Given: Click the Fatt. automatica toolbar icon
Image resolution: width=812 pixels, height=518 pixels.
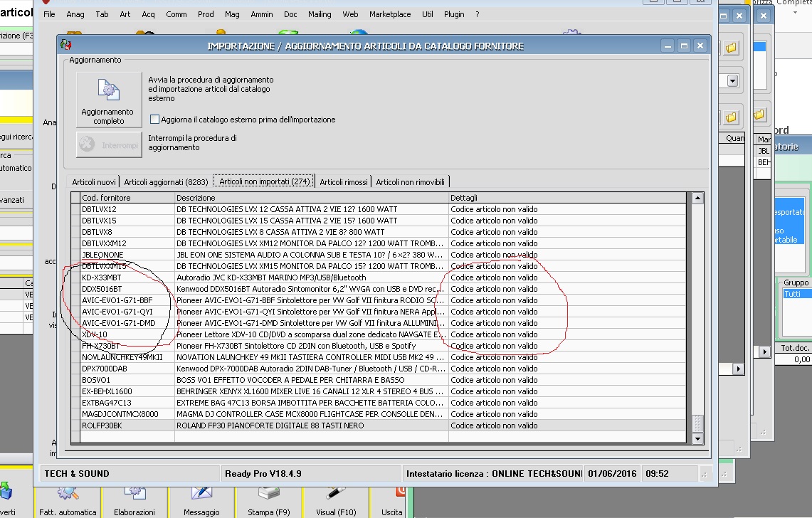Looking at the screenshot, I should pyautogui.click(x=68, y=493).
